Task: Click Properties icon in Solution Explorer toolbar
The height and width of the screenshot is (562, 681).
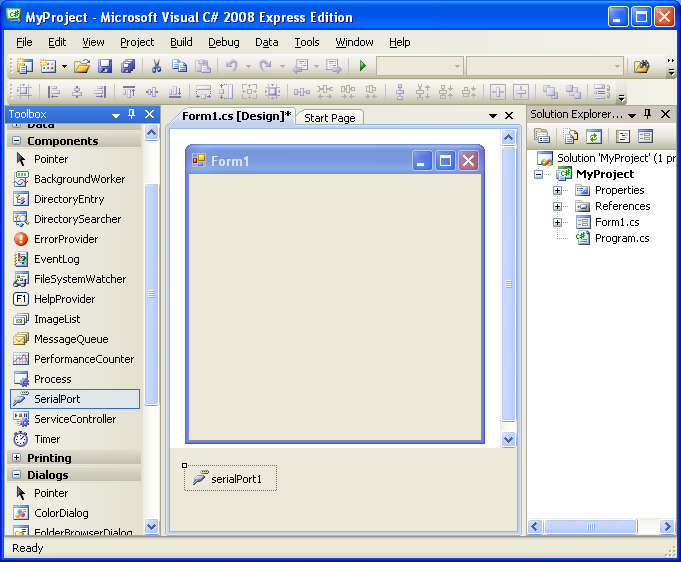Action: pyautogui.click(x=542, y=137)
